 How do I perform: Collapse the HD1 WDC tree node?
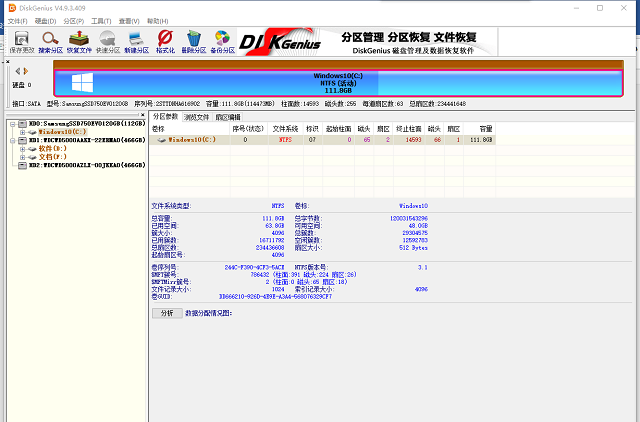[x=13, y=140]
